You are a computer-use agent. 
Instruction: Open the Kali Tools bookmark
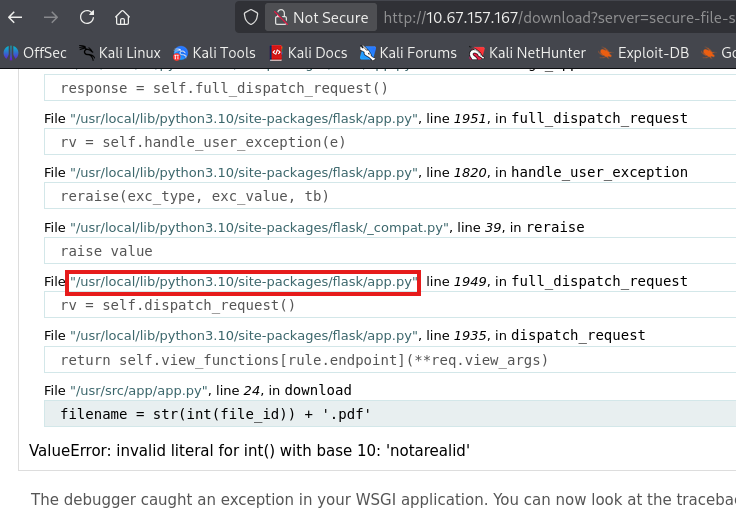pos(214,52)
